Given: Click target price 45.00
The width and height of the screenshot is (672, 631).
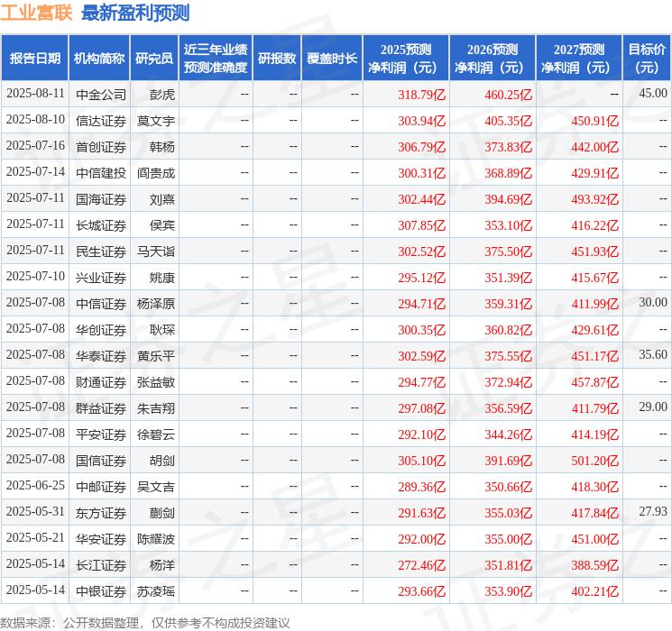Looking at the screenshot, I should click(653, 94).
